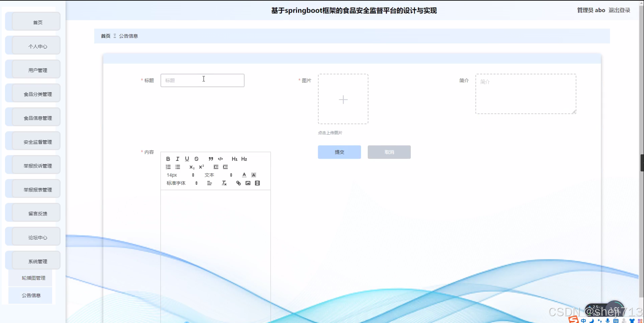Apply superscript formatting to text

click(201, 167)
